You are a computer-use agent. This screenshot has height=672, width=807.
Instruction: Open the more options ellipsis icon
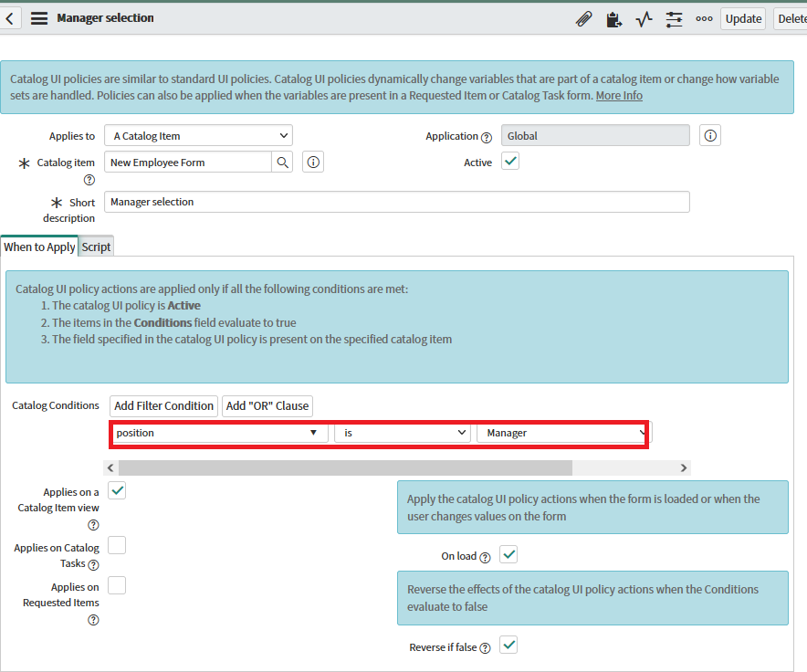(704, 19)
